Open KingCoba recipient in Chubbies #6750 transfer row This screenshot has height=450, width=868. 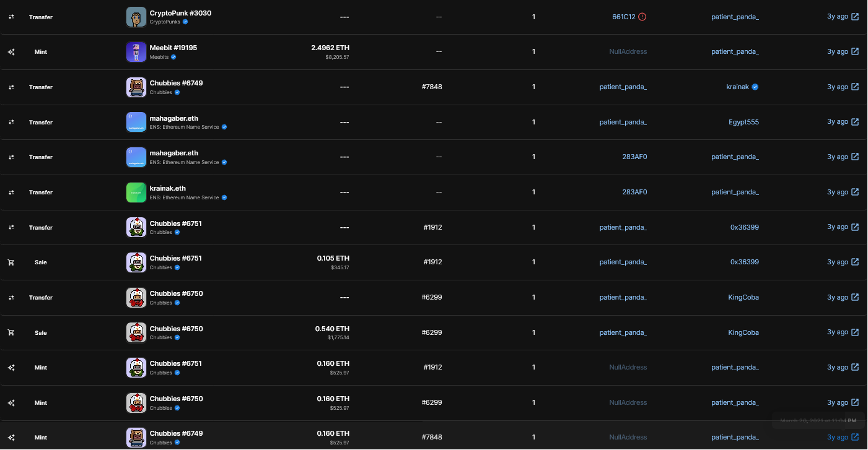click(x=743, y=297)
